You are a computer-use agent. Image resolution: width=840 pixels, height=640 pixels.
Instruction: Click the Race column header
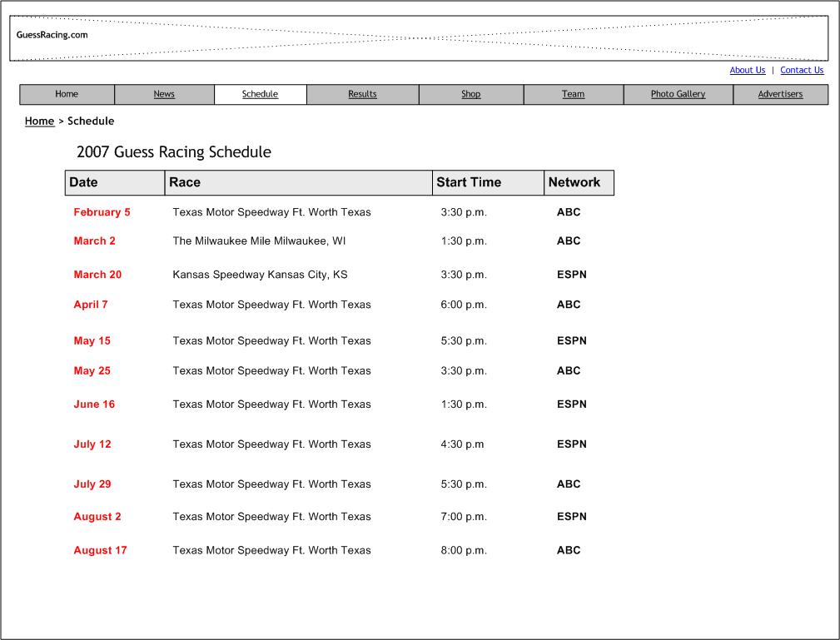tap(185, 182)
